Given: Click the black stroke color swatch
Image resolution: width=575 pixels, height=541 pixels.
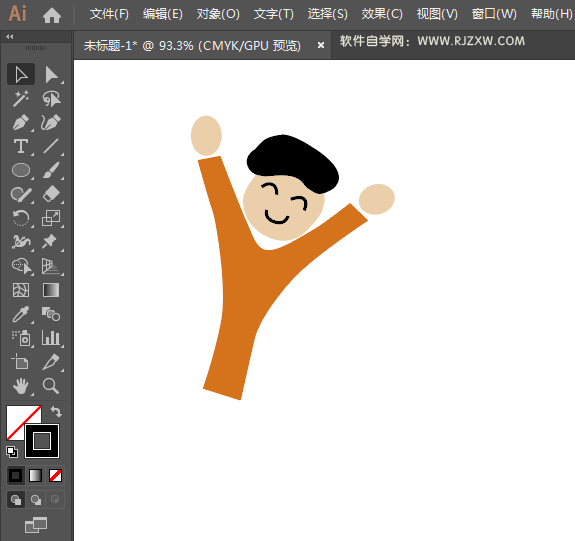Looking at the screenshot, I should [42, 441].
